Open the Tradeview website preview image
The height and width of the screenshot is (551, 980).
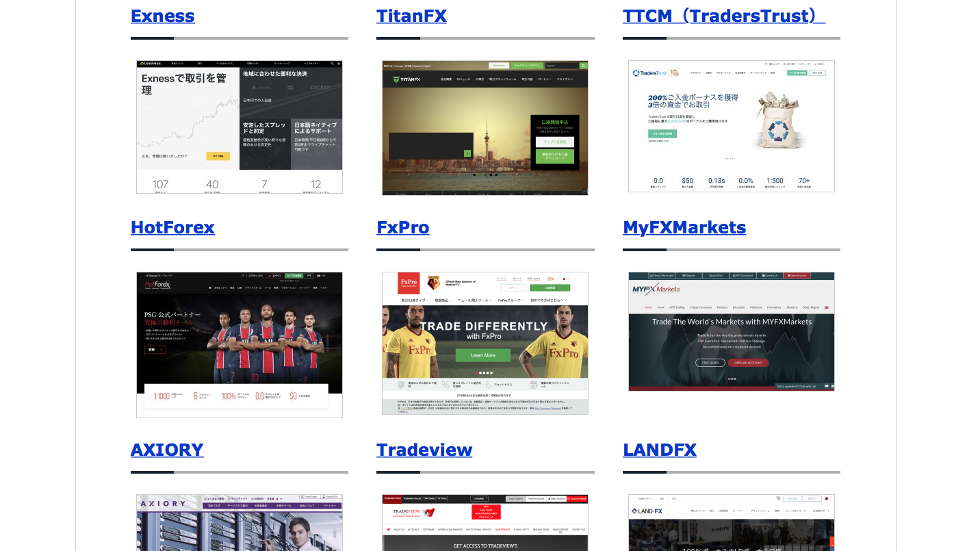(485, 522)
